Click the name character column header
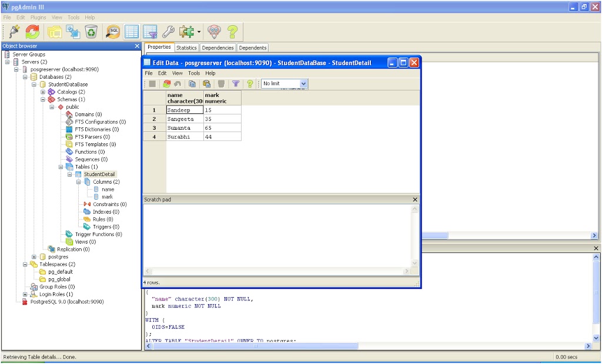This screenshot has height=364, width=602. pyautogui.click(x=185, y=98)
